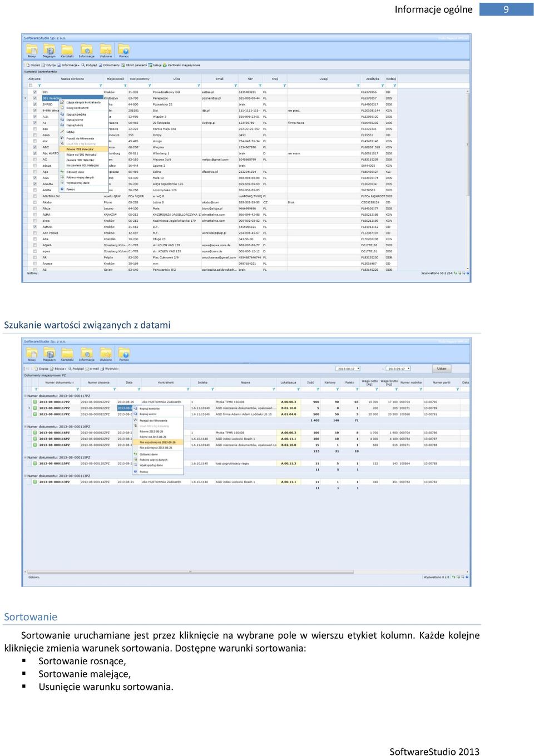Click Ulubione folder in Dokumenty magazynowe window

point(106,354)
